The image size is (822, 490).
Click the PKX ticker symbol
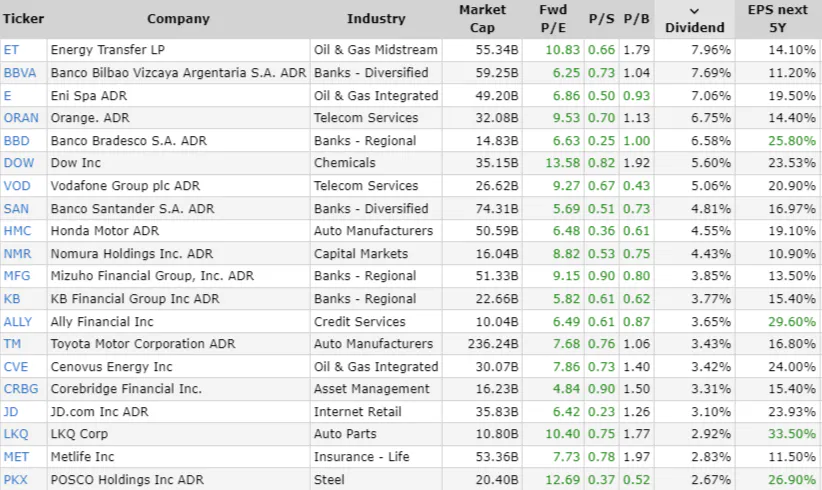(x=15, y=480)
